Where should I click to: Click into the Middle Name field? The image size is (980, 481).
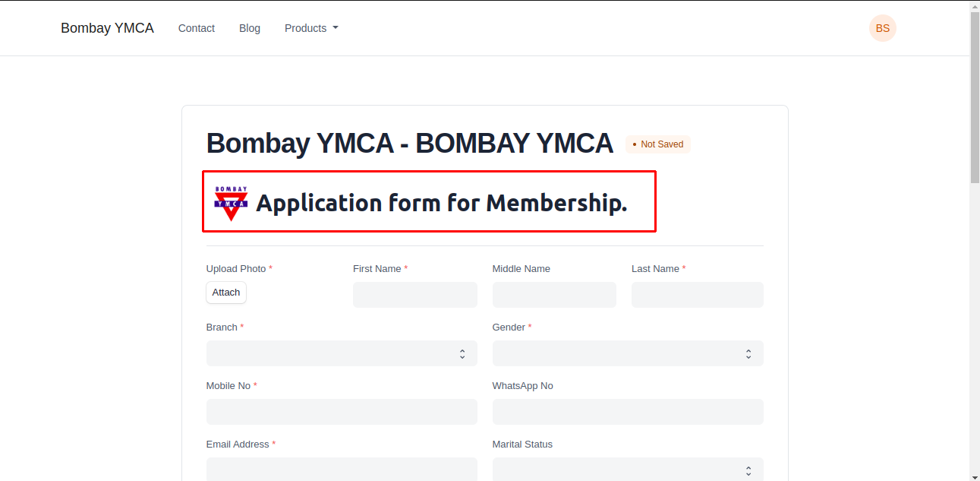(554, 295)
